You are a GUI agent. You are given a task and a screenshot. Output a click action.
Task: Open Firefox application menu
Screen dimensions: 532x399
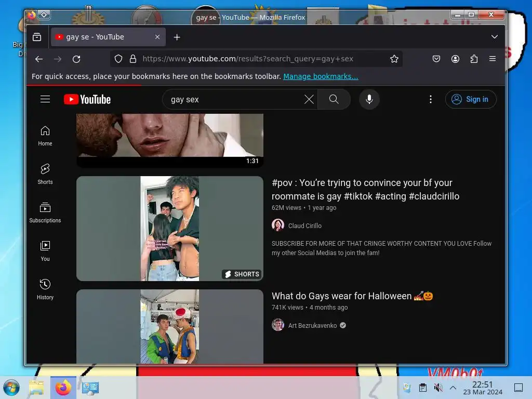[493, 59]
